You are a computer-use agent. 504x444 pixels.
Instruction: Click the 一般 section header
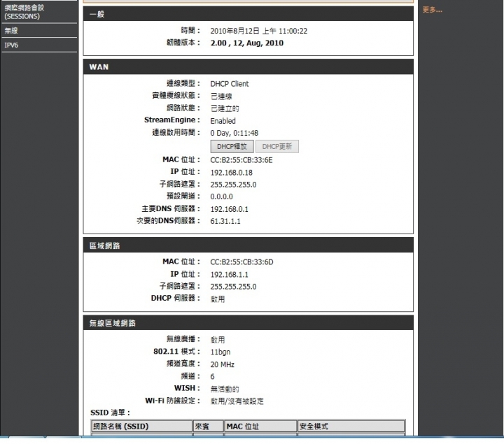[x=248, y=14]
